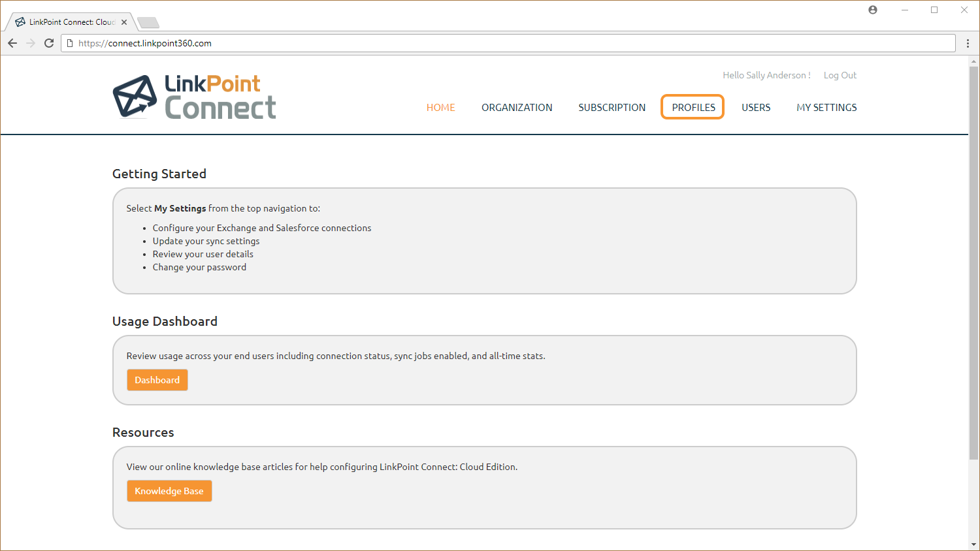Click the scrollbar down arrow

pos(973,544)
